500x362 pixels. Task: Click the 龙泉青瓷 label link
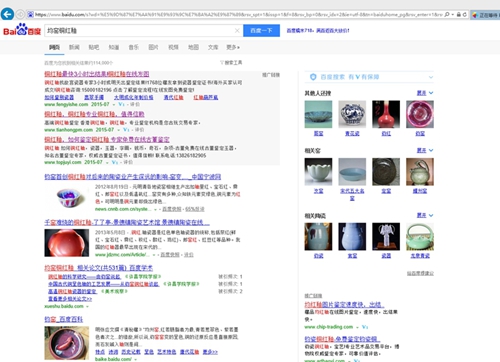pos(420,256)
